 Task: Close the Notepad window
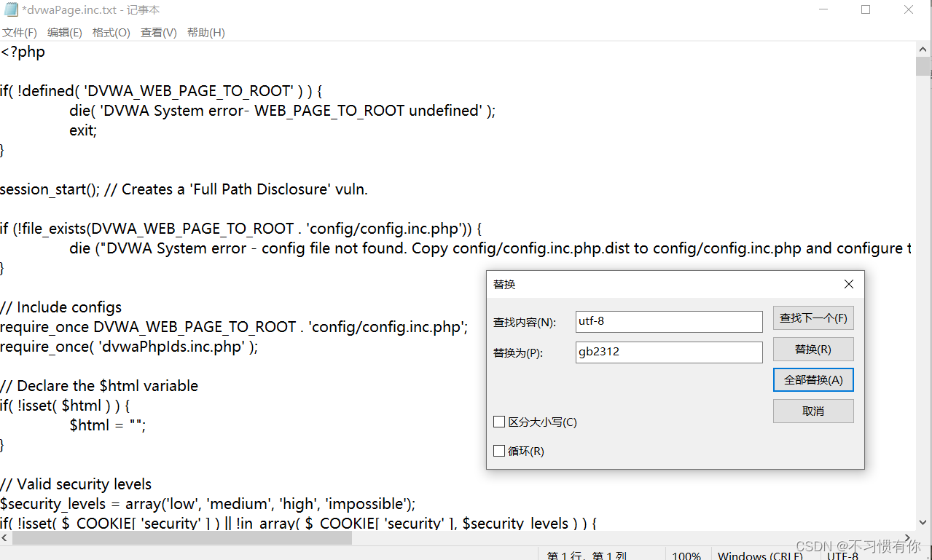click(909, 10)
